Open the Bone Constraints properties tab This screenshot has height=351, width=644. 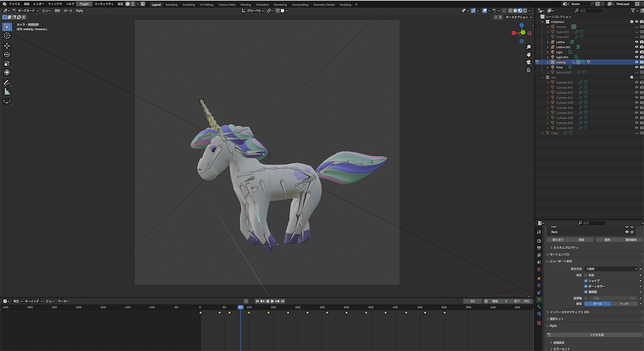(539, 314)
